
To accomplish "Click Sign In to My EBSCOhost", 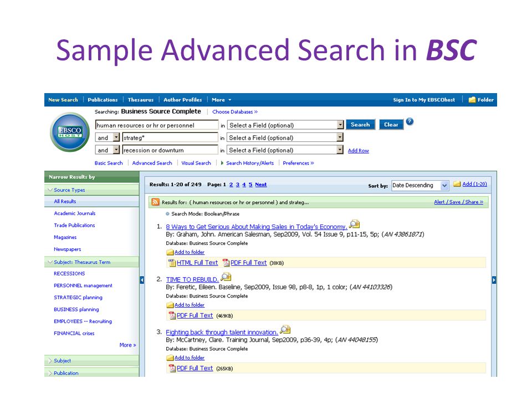I will tap(424, 100).
